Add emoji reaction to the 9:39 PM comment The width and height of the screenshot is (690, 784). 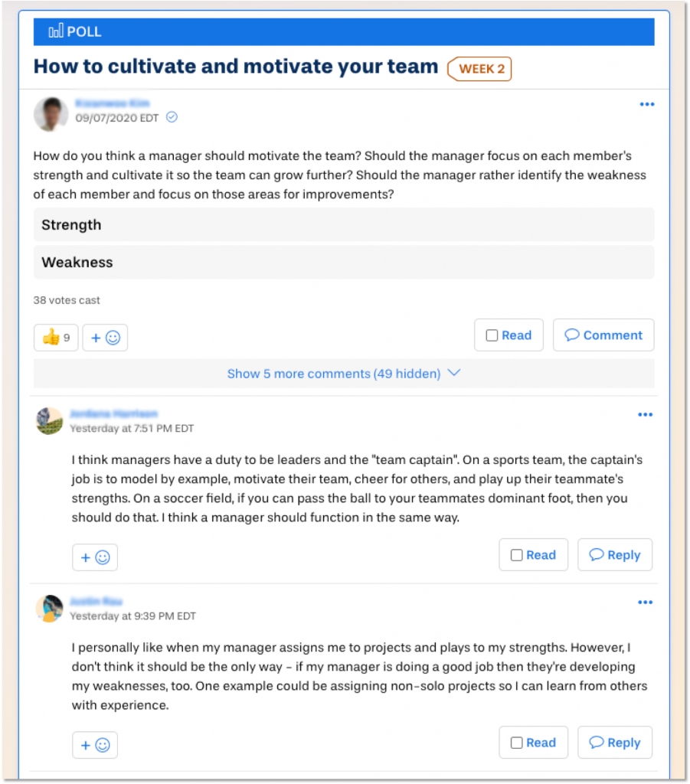(x=95, y=745)
